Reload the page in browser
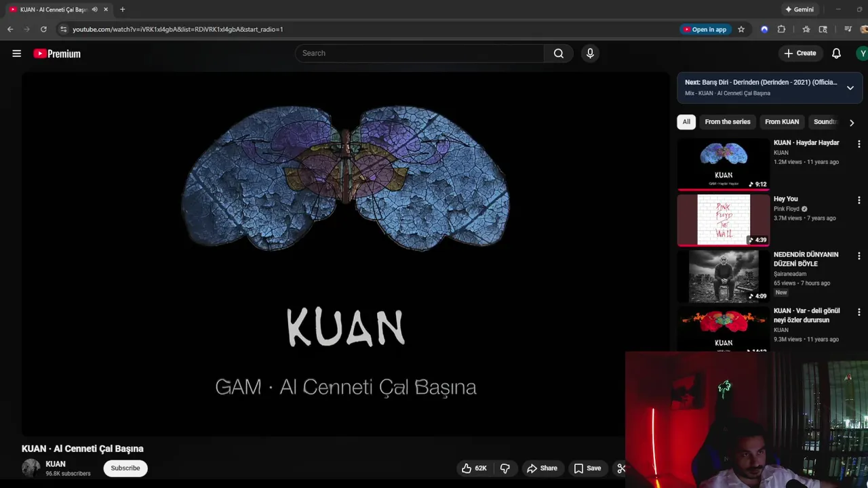 pos(43,29)
